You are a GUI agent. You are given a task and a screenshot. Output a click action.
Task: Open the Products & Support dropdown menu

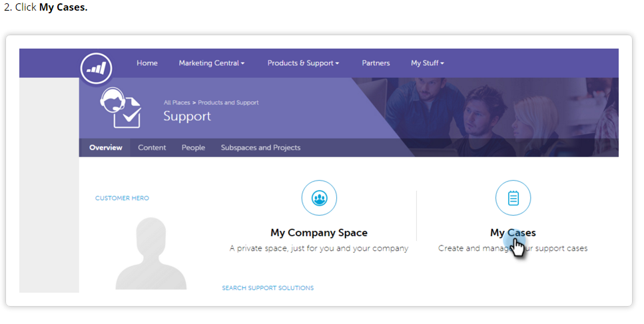[303, 63]
